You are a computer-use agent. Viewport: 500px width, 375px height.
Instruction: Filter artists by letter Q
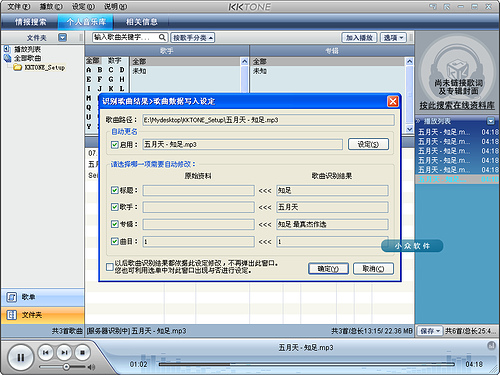89,108
